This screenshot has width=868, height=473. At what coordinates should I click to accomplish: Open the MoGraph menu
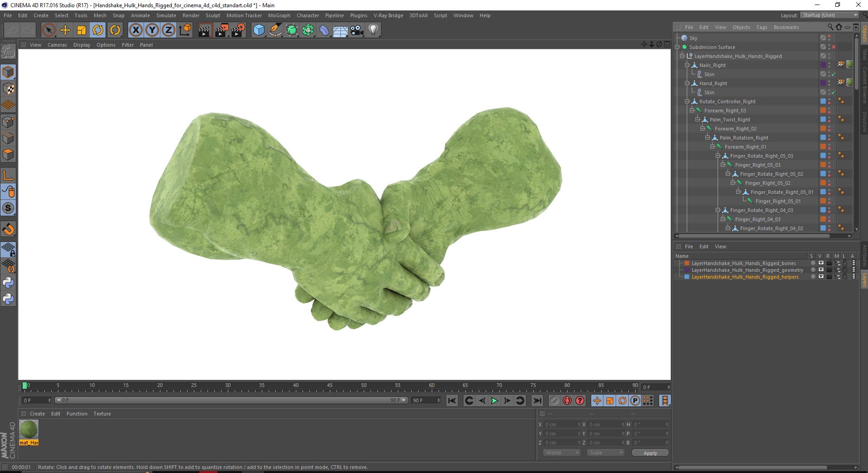[279, 15]
